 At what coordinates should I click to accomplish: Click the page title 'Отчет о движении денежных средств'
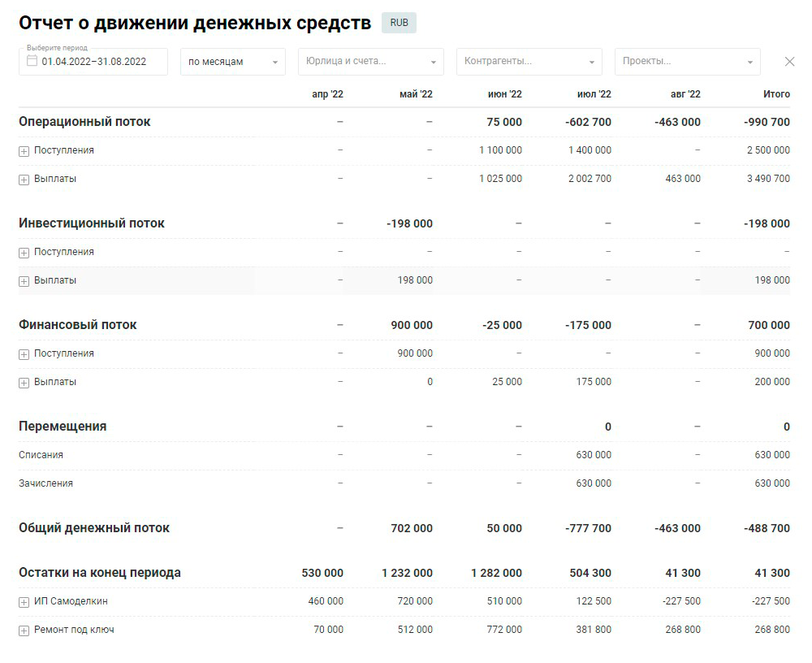[195, 24]
